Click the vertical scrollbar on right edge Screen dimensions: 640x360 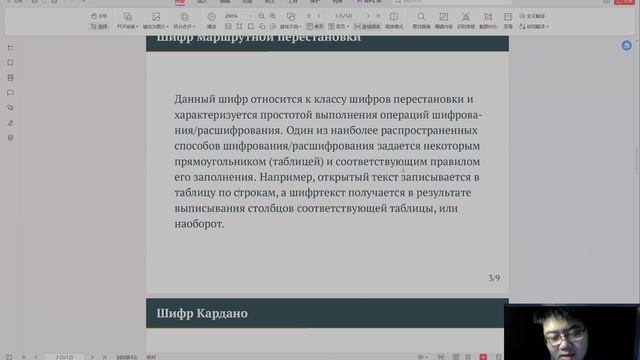click(638, 160)
